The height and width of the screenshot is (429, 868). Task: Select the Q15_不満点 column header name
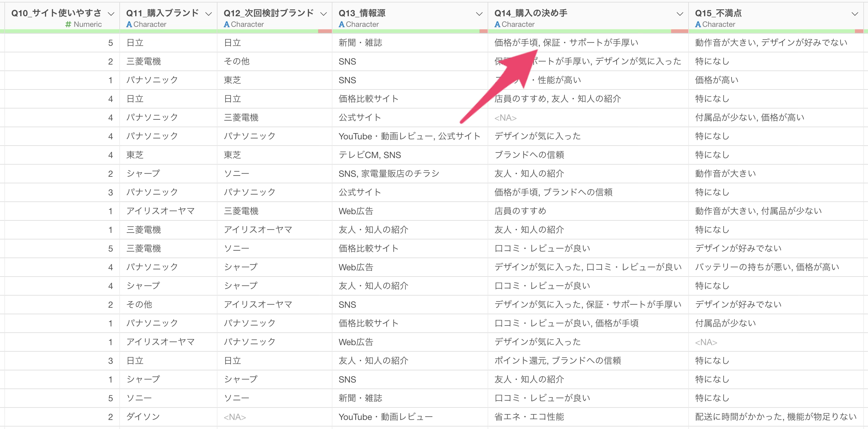(718, 13)
